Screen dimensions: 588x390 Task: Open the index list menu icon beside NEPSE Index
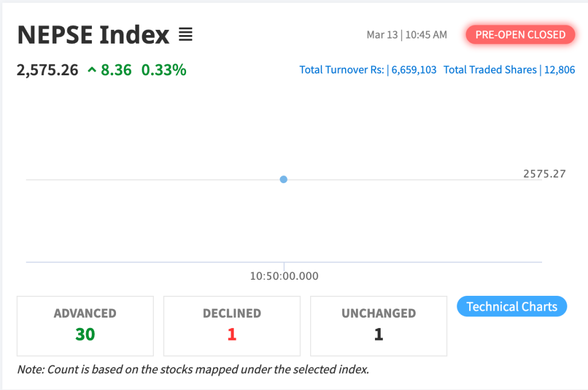pyautogui.click(x=185, y=35)
